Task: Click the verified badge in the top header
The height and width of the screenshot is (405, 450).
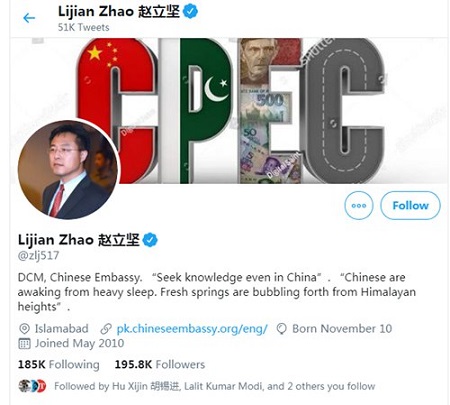Action: tap(190, 12)
